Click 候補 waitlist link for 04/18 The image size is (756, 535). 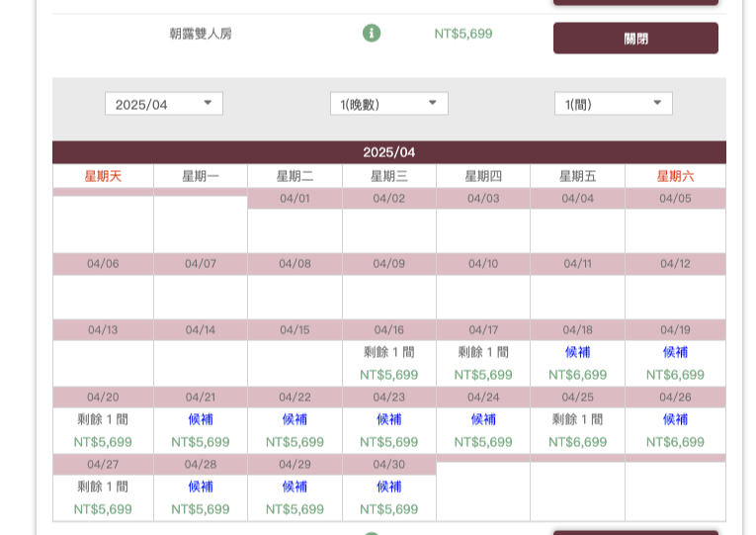click(577, 352)
